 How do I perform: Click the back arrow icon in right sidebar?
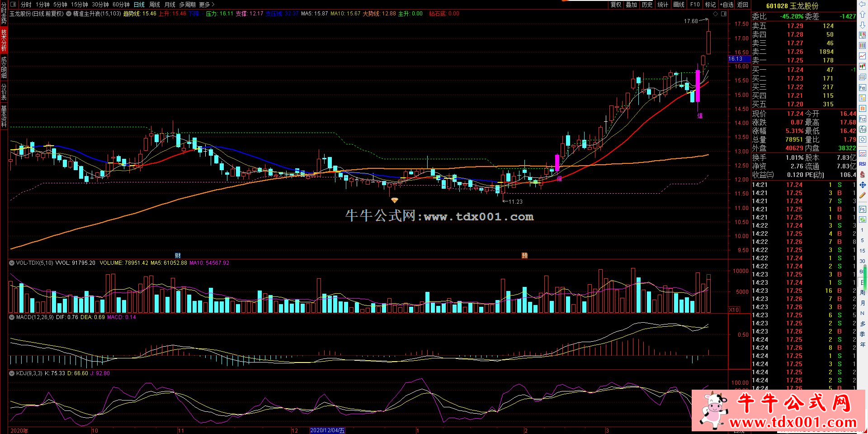863,4
